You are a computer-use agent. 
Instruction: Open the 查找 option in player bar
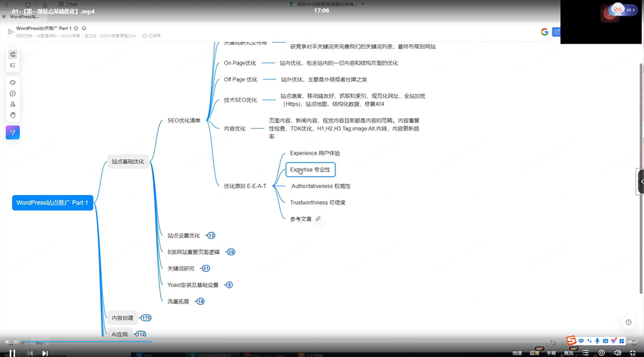[568, 352]
